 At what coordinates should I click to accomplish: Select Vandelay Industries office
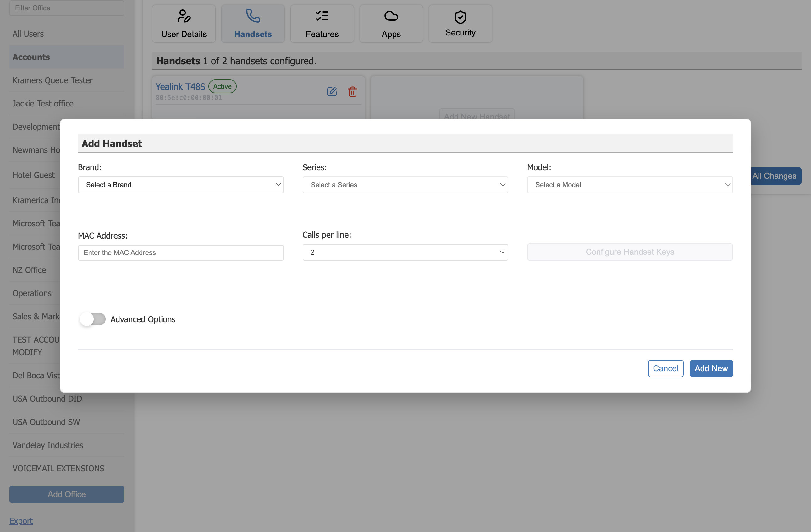pyautogui.click(x=67, y=445)
